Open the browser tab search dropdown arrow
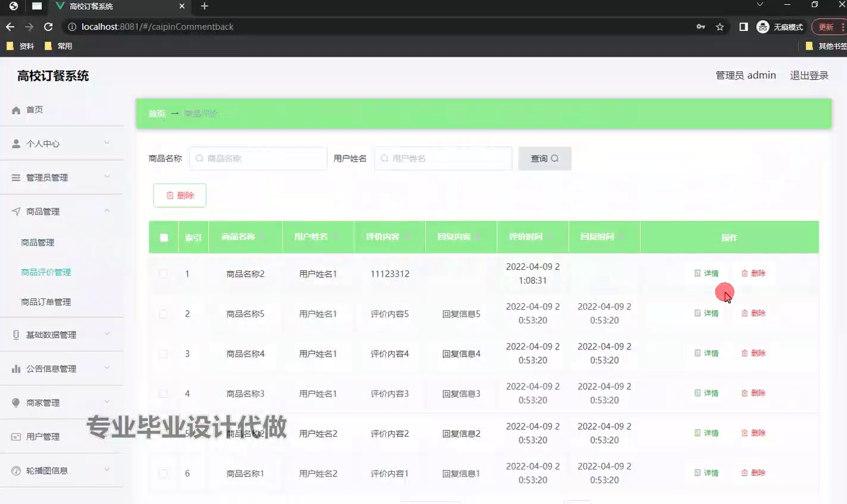Viewport: 847px width, 504px height. [x=760, y=5]
